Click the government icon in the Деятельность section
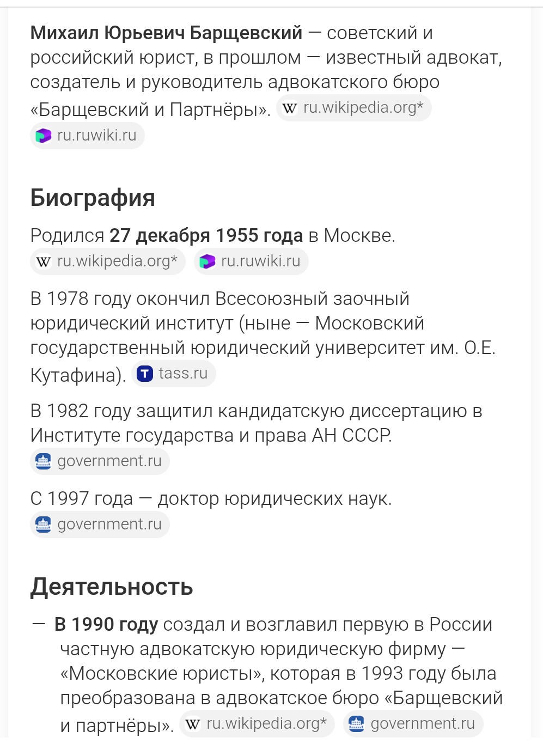543x756 pixels. 357,724
